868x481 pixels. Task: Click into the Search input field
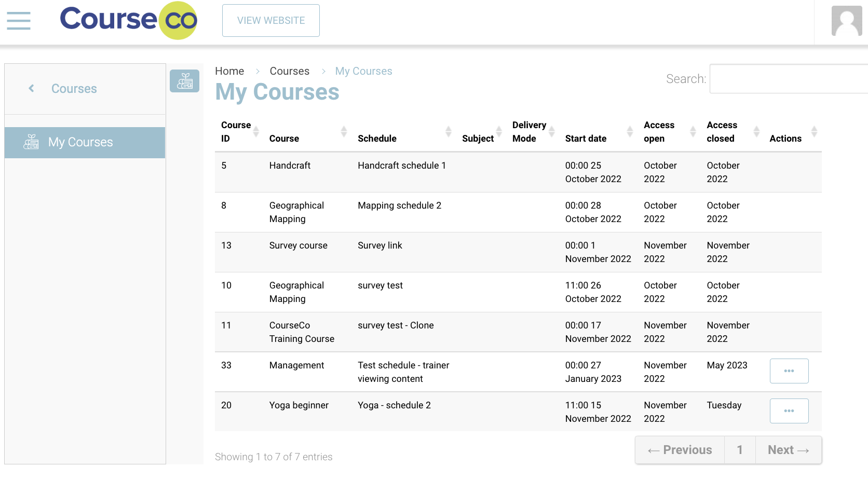coord(788,79)
